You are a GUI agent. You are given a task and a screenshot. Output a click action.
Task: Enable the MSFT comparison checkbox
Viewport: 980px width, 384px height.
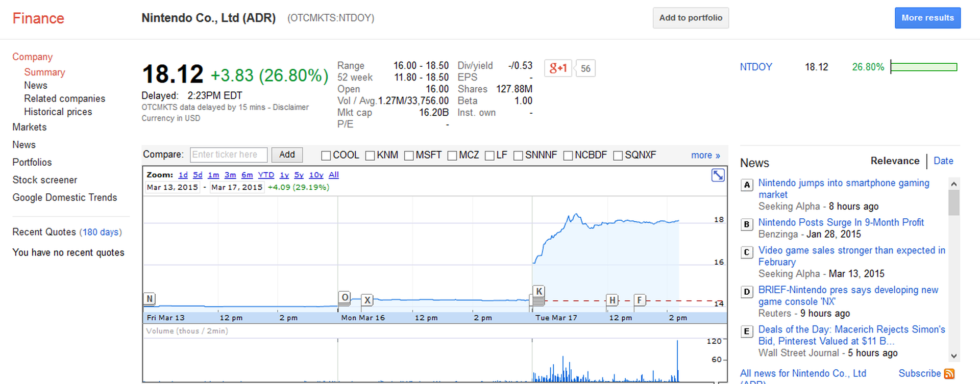click(x=409, y=156)
